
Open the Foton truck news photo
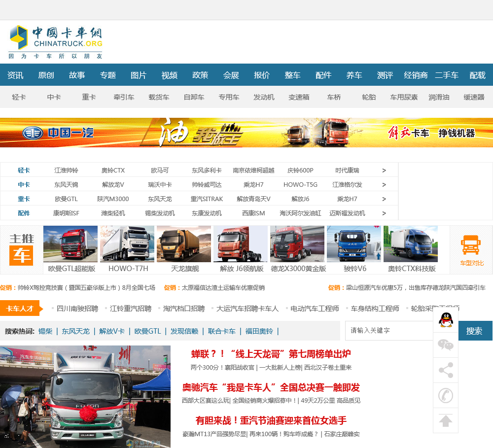coord(85,397)
